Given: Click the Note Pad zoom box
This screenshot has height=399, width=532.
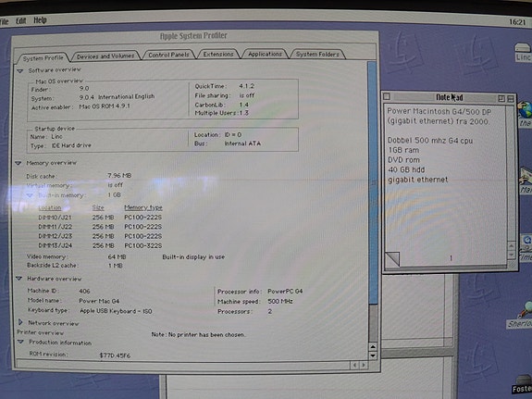Looking at the screenshot, I should pyautogui.click(x=501, y=98).
